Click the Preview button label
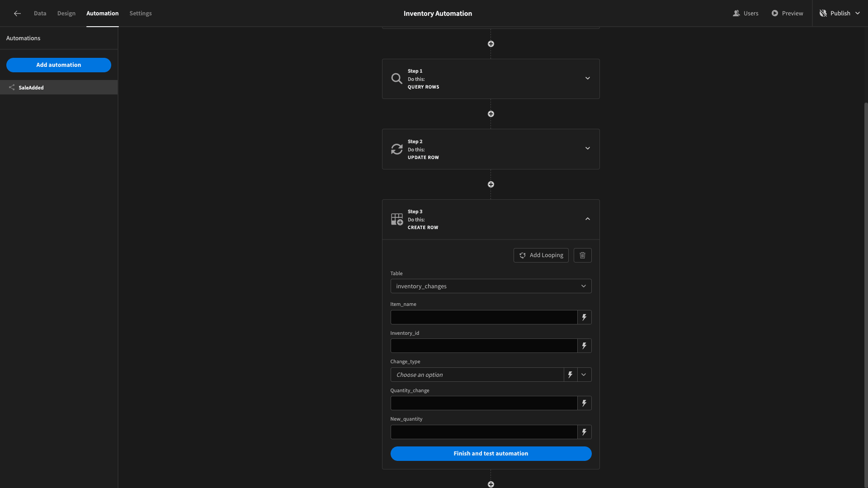Viewport: 868px width, 488px height. tap(793, 14)
